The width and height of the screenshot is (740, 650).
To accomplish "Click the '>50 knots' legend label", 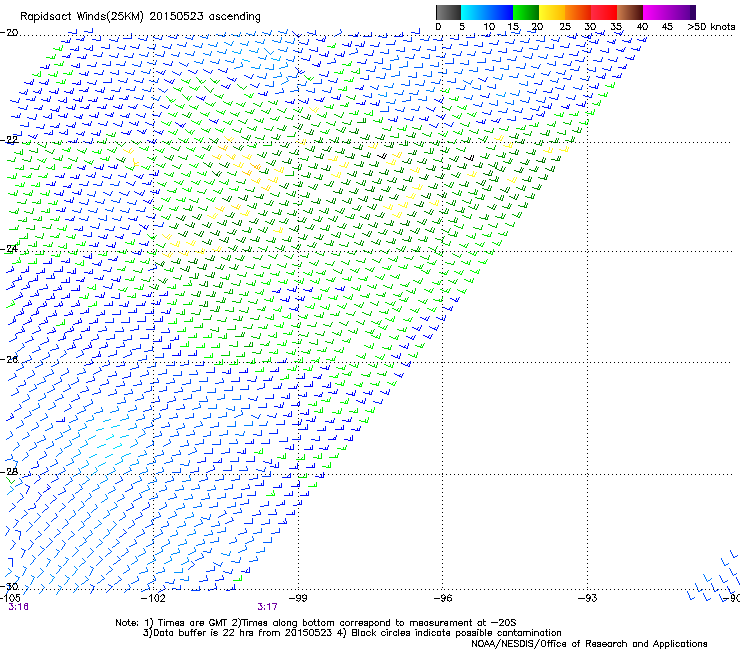I will [x=711, y=27].
